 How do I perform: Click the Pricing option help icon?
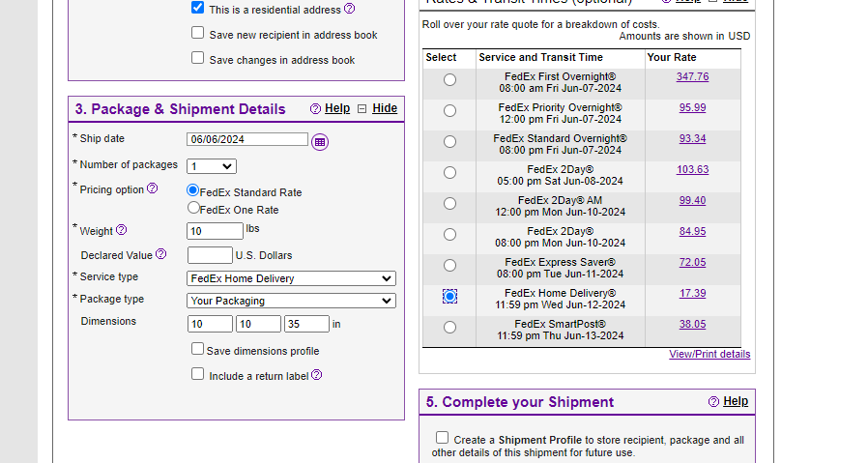coord(152,188)
